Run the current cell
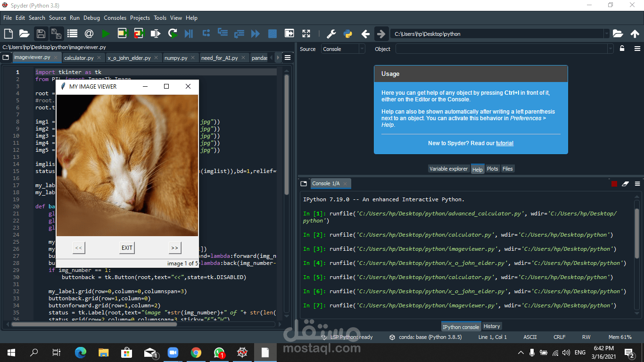644x362 pixels. tap(123, 33)
